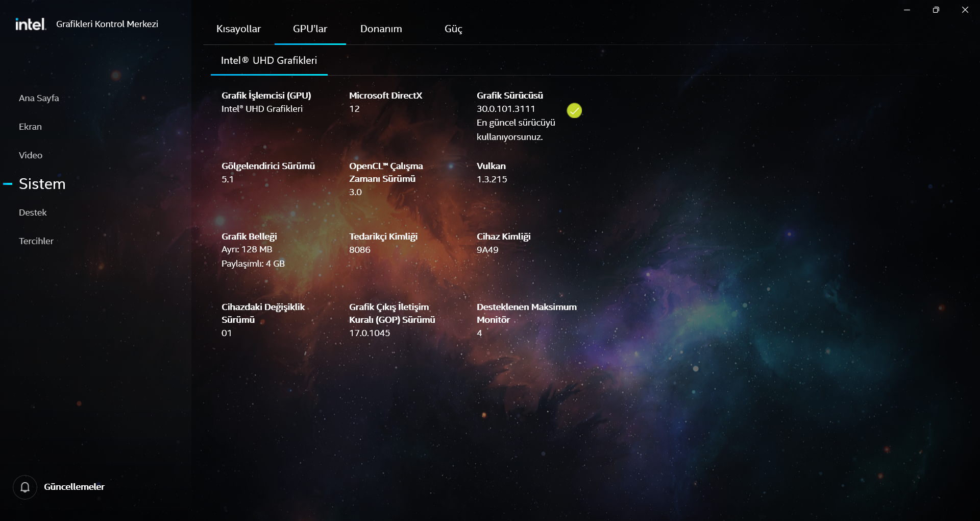Click the Intel logo
Viewport: 980px width, 521px height.
(31, 24)
